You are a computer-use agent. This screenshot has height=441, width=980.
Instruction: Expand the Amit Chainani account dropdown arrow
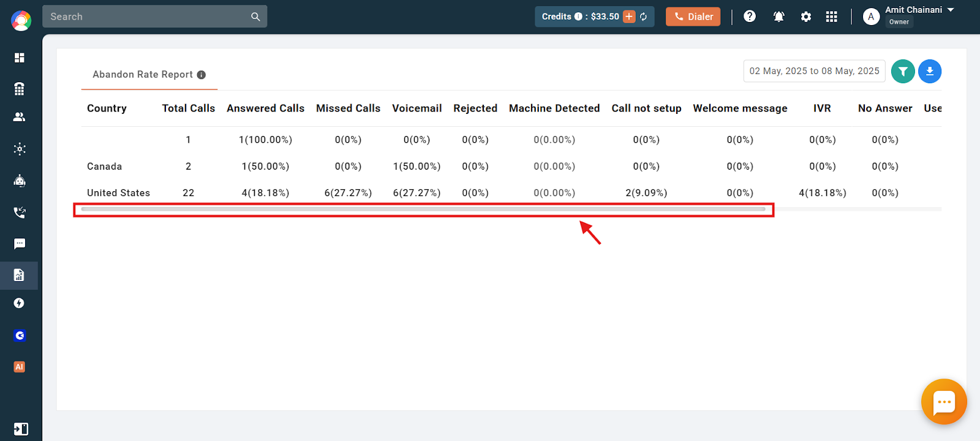(951, 10)
